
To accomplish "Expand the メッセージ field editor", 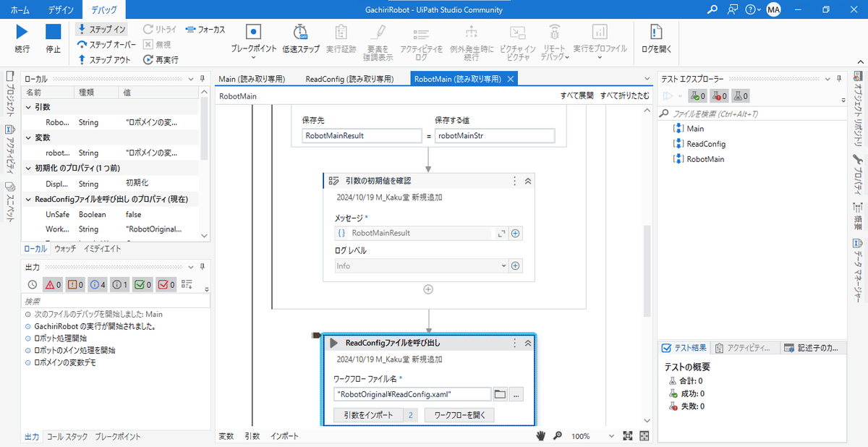I will tap(501, 234).
